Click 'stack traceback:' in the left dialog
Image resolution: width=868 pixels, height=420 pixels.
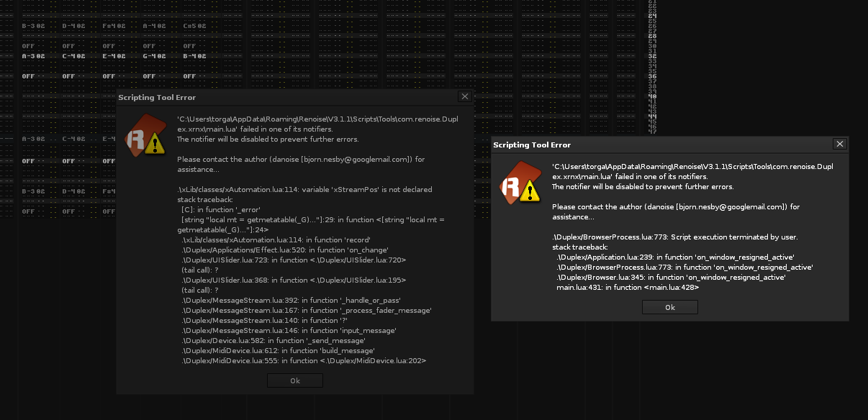(205, 199)
